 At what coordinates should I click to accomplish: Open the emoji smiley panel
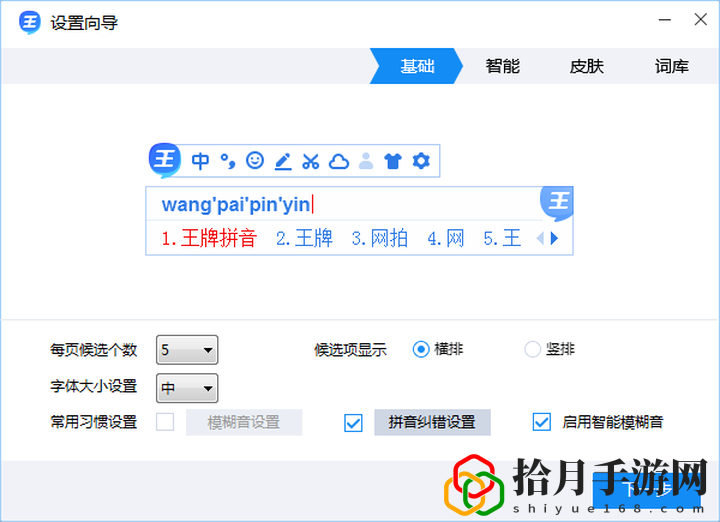(255, 160)
